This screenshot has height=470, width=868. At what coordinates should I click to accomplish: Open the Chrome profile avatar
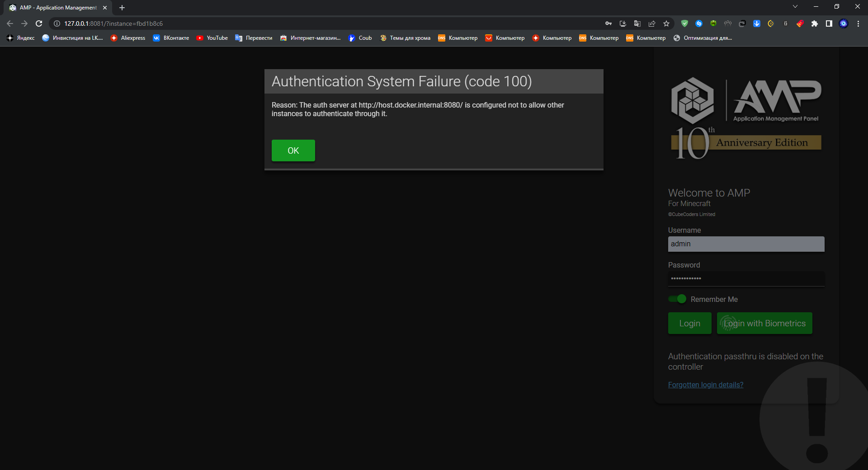844,23
